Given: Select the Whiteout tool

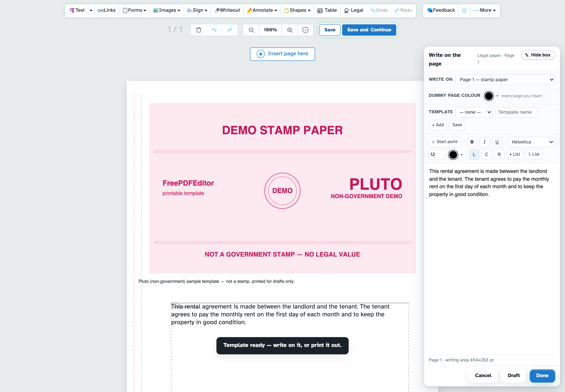Looking at the screenshot, I should (x=227, y=10).
